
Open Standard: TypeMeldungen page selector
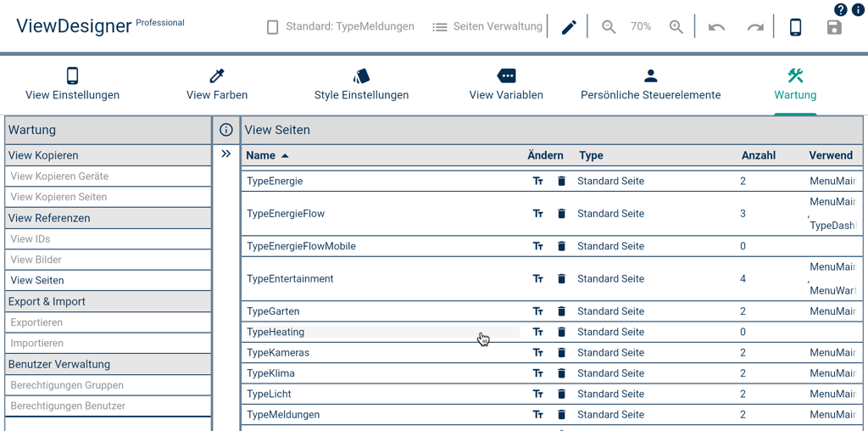[341, 26]
